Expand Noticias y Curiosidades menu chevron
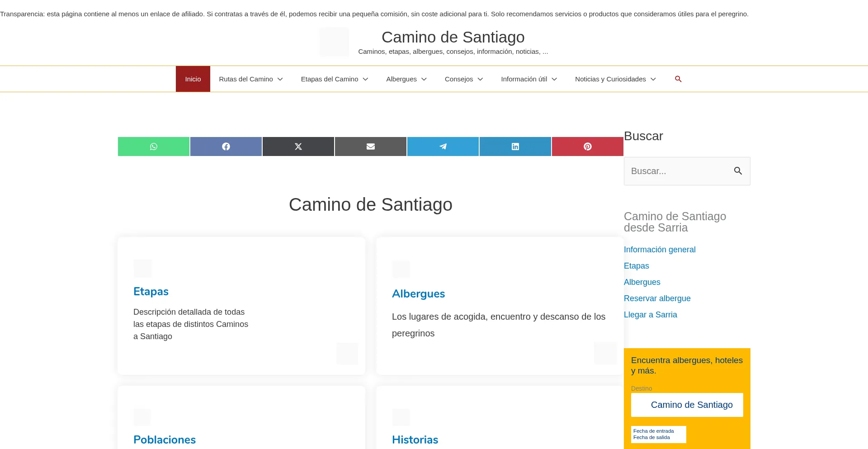The height and width of the screenshot is (449, 868). 653,79
